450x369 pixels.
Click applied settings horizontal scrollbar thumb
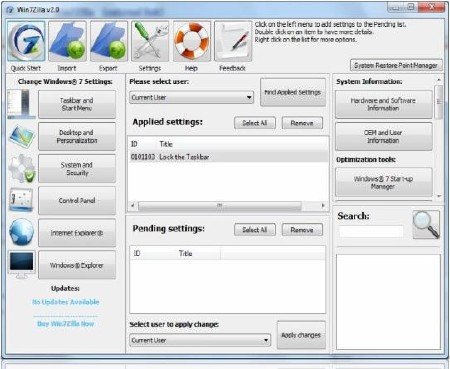[x=220, y=206]
